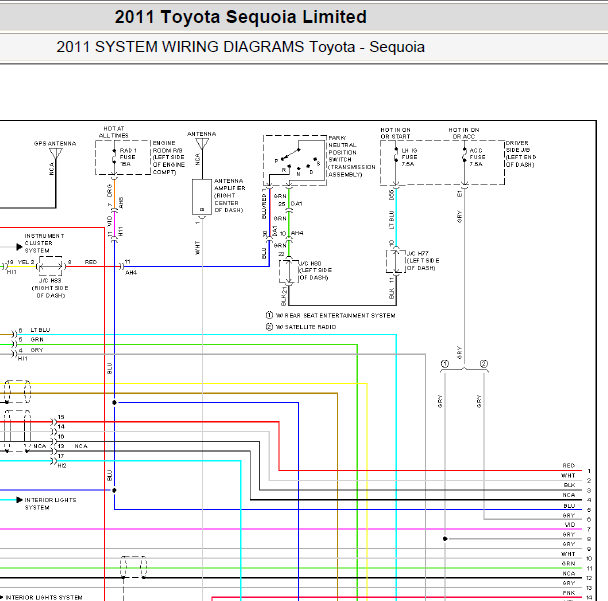
Task: Click the GPS antenna triangle symbol
Action: (56, 153)
